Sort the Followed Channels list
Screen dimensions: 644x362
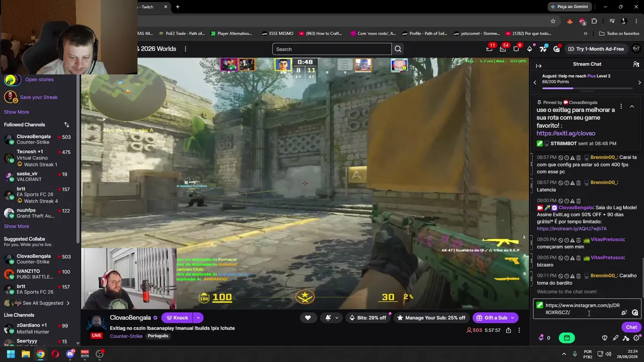(x=66, y=125)
